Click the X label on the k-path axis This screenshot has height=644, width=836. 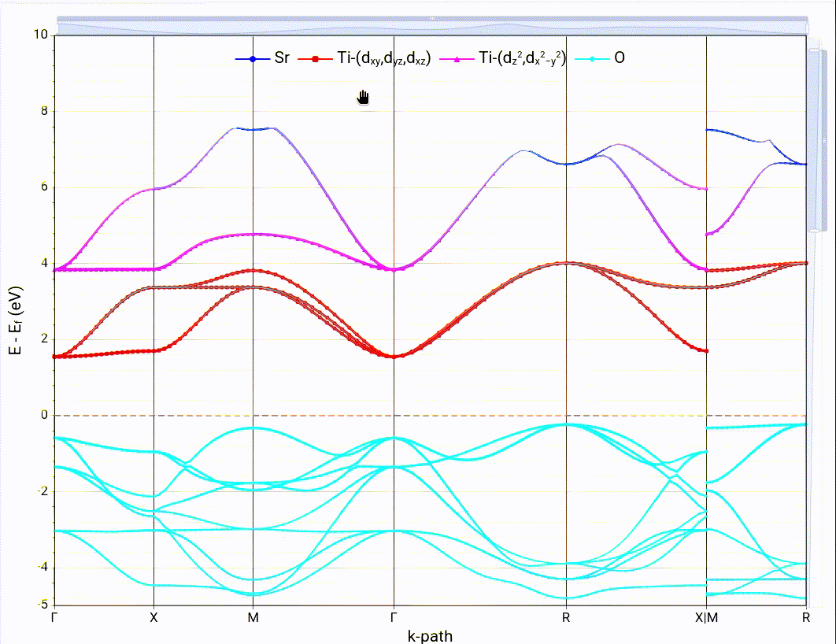154,618
